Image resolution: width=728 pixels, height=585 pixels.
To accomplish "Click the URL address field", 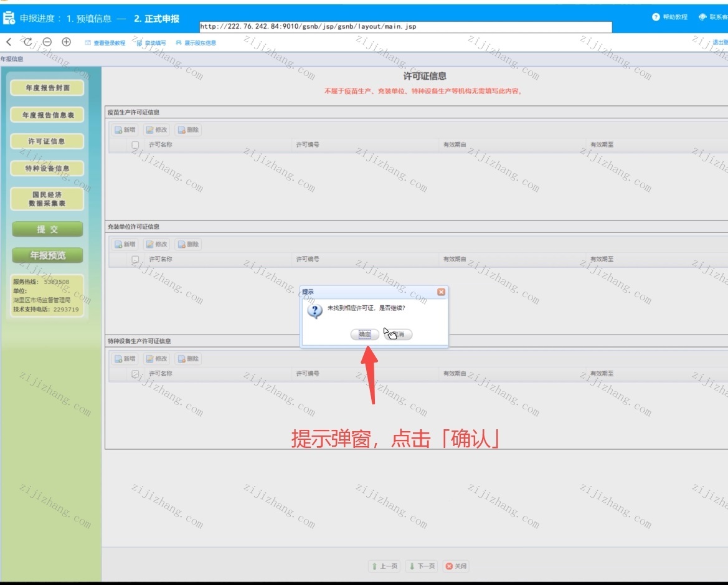I will pyautogui.click(x=405, y=27).
